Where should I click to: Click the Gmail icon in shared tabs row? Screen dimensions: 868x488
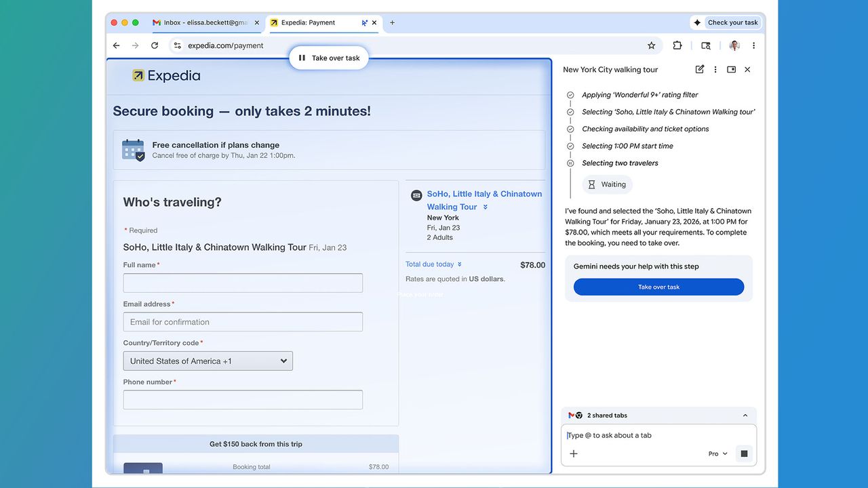click(x=571, y=415)
